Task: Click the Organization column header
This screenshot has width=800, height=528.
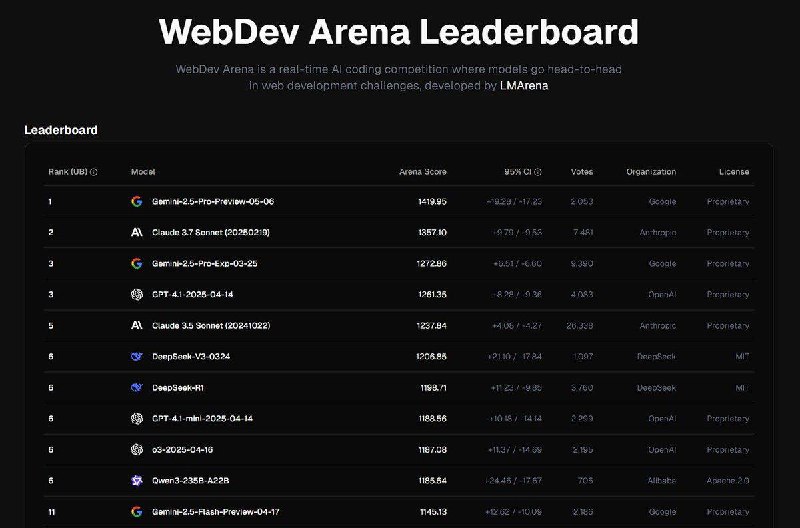Action: [x=651, y=172]
